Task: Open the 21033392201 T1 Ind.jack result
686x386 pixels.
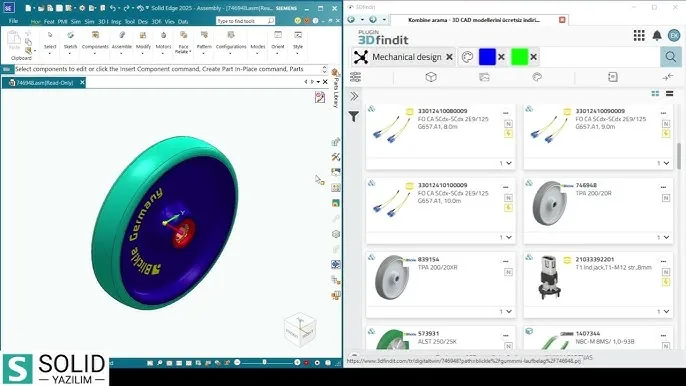Action: (598, 285)
